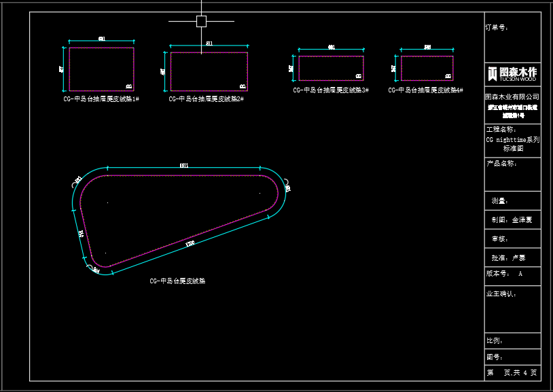Pick the CG-中岛台抽屉麂皮绒垫3# text label
The height and width of the screenshot is (392, 553).
pos(330,90)
